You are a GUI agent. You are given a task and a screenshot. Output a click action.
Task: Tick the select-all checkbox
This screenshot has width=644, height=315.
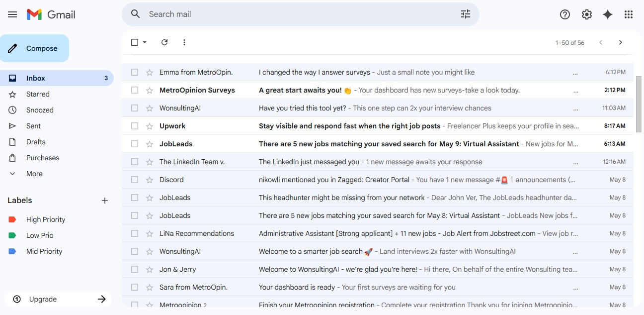(135, 42)
